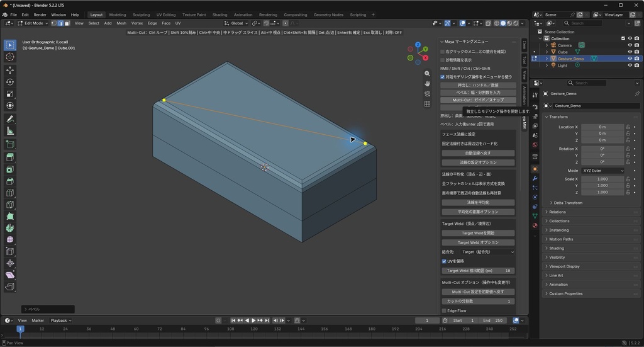Switch to vertex select mode
The width and height of the screenshot is (644, 347).
[54, 23]
